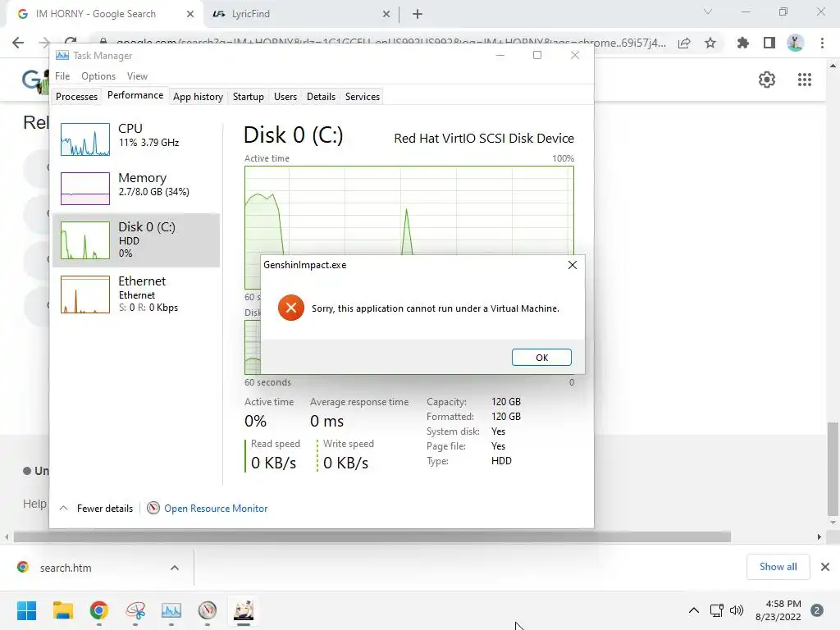Click the Red Hat VirtIO SCSI Disk Device text

(x=484, y=138)
